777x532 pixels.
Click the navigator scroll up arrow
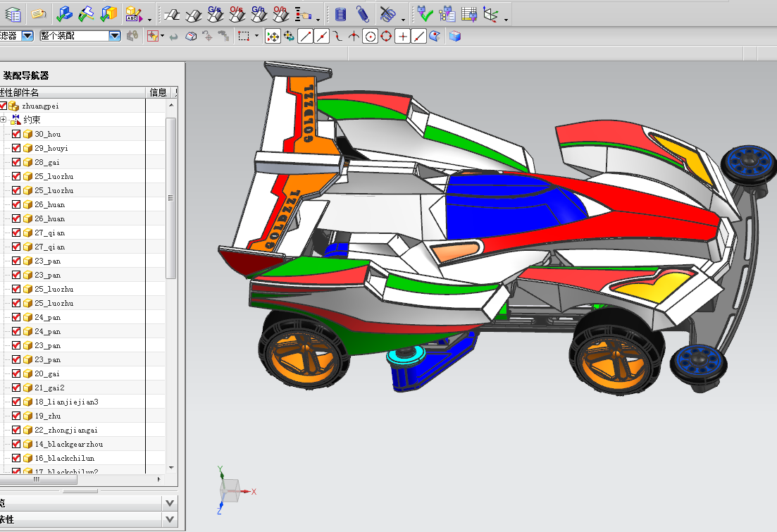171,105
